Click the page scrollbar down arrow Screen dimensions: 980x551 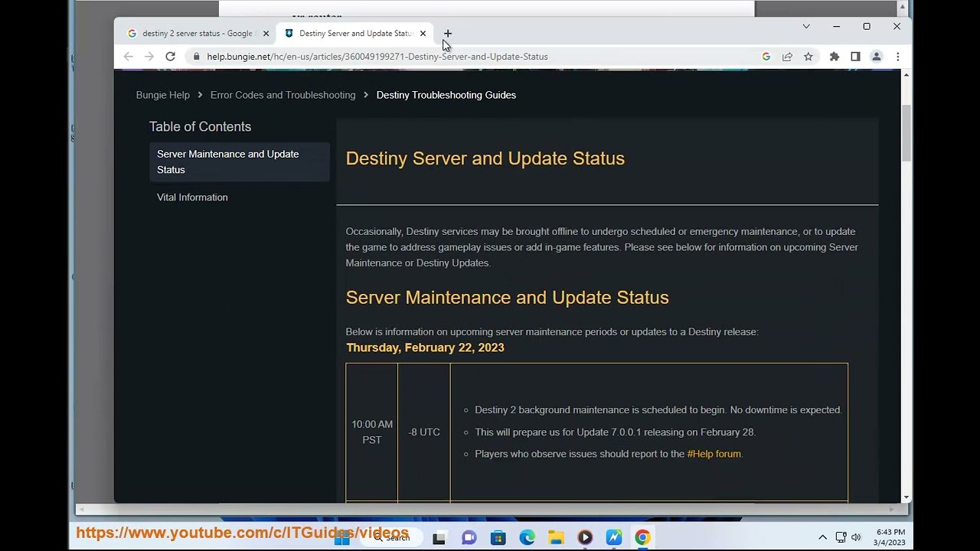[x=906, y=497]
